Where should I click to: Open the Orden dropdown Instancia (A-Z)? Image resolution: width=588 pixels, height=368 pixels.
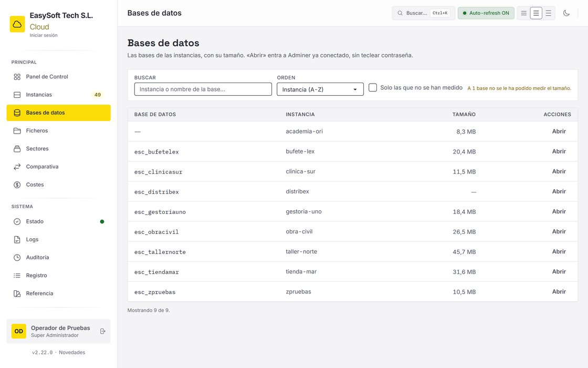(x=320, y=89)
